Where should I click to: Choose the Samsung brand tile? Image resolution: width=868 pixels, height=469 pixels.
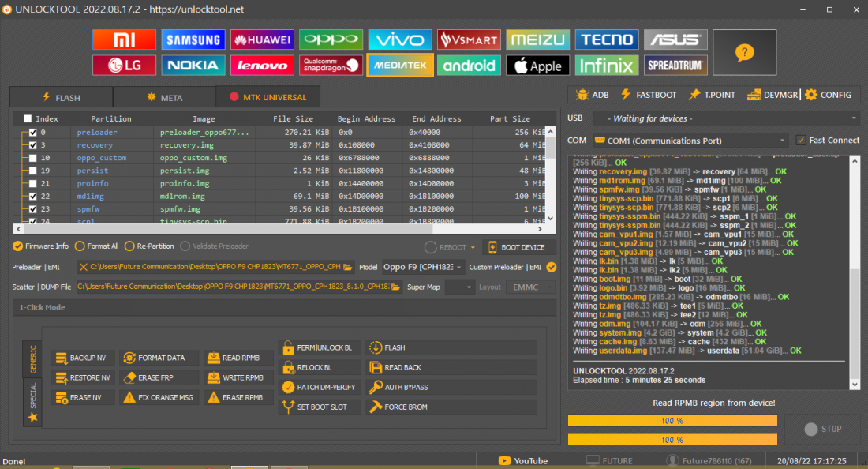tap(193, 39)
